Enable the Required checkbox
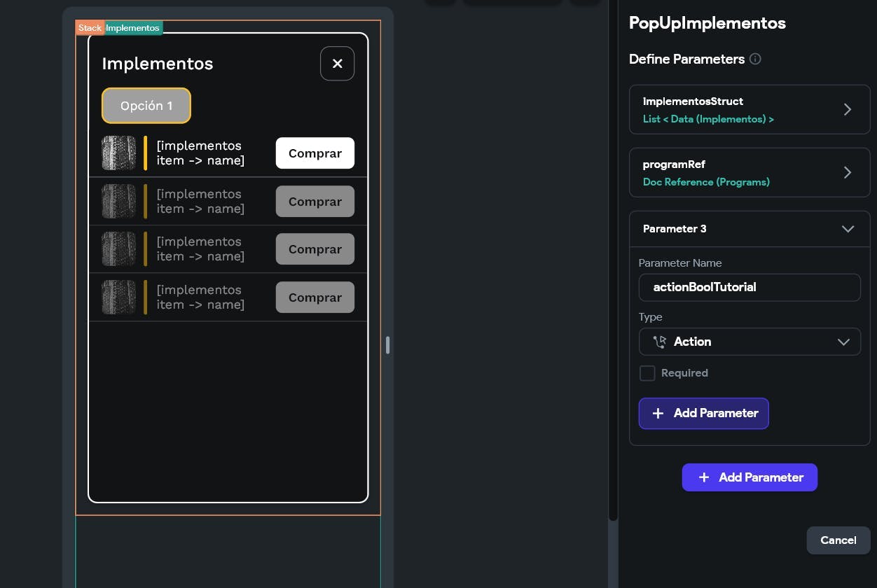 [x=647, y=373]
